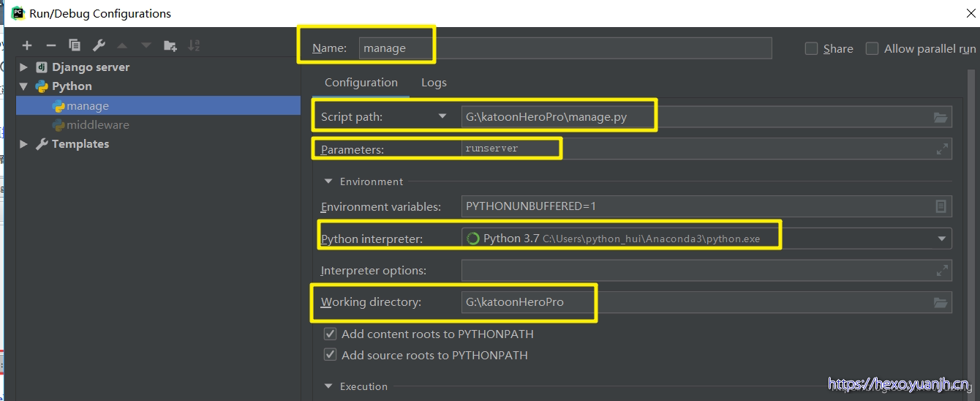This screenshot has height=401, width=980.
Task: Browse for Script path folder icon
Action: pos(941,117)
